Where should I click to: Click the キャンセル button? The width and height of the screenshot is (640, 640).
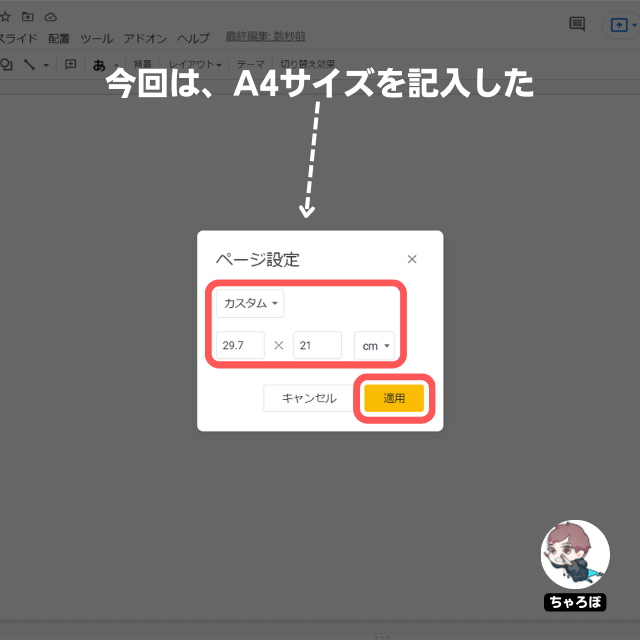[x=309, y=398]
